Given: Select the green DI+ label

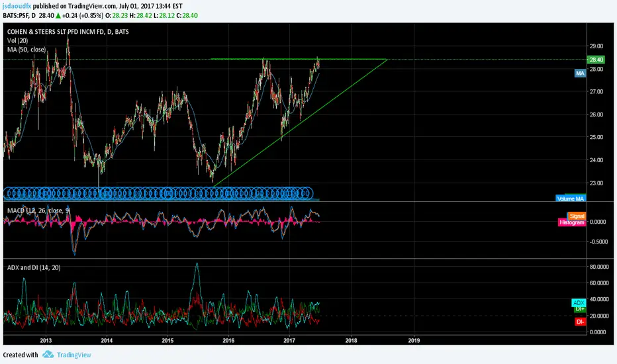Looking at the screenshot, I should click(580, 309).
